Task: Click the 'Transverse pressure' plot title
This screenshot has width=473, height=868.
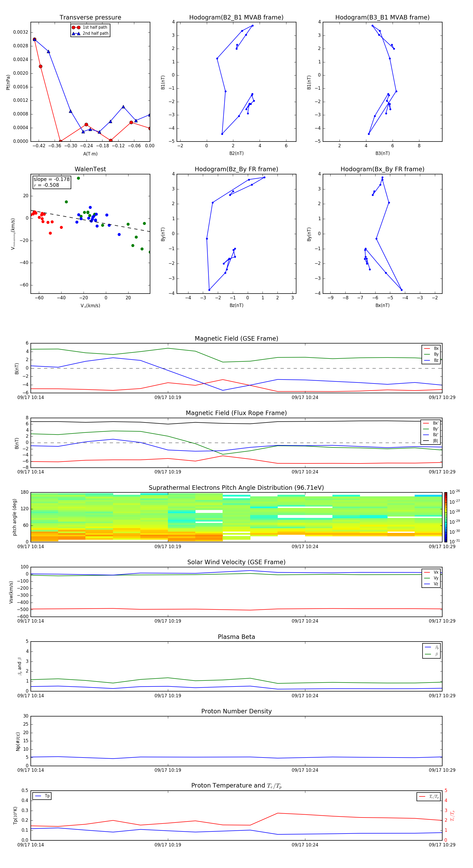Action: pyautogui.click(x=90, y=18)
